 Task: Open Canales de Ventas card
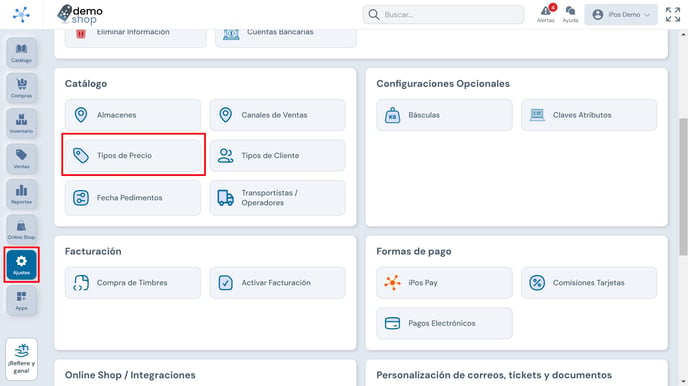click(x=277, y=115)
